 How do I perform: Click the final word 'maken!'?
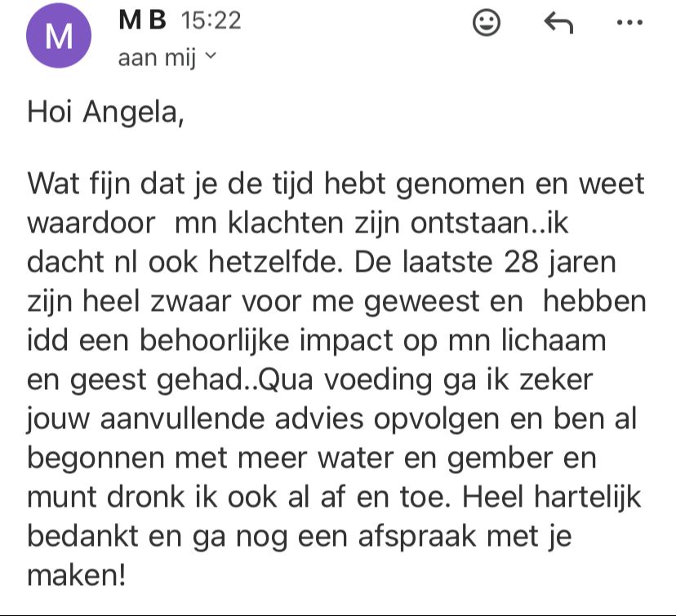pyautogui.click(x=78, y=576)
